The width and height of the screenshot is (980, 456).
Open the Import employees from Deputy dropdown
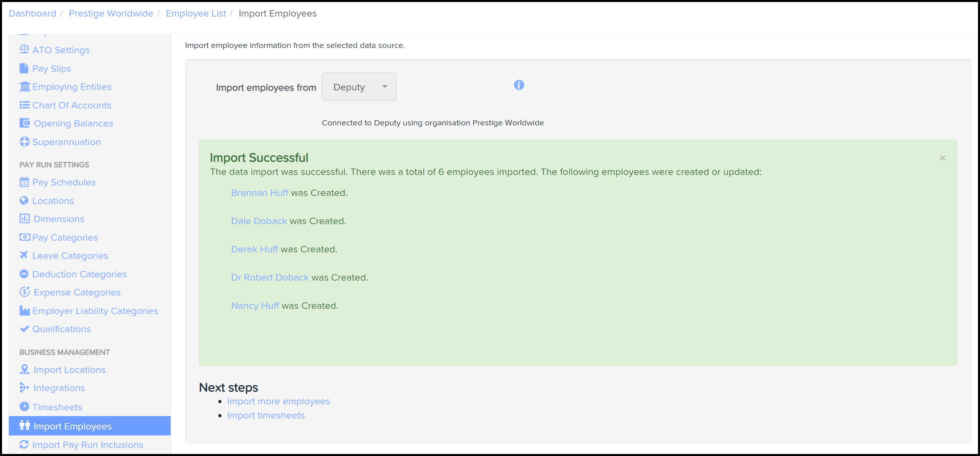coord(358,87)
